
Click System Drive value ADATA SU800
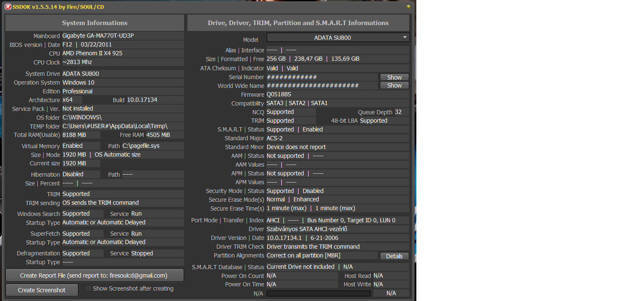coord(123,74)
